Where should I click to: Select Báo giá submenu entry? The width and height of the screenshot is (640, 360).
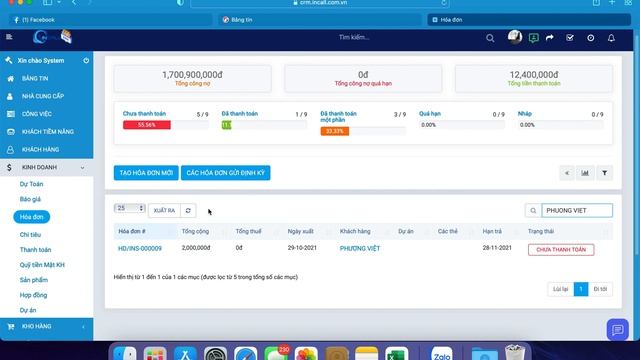pyautogui.click(x=30, y=199)
